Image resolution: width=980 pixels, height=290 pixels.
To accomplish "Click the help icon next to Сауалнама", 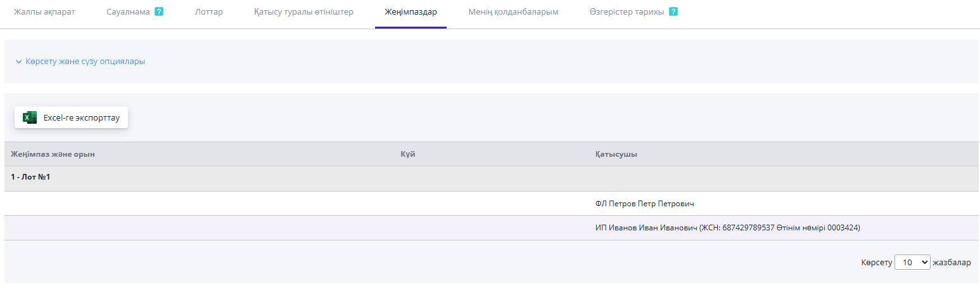I will [x=159, y=11].
